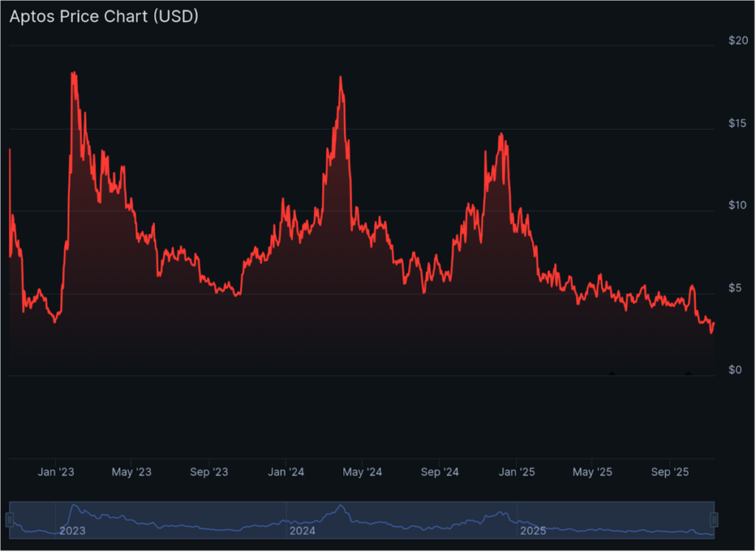
Task: Select the May '23 axis label
Action: [x=132, y=472]
